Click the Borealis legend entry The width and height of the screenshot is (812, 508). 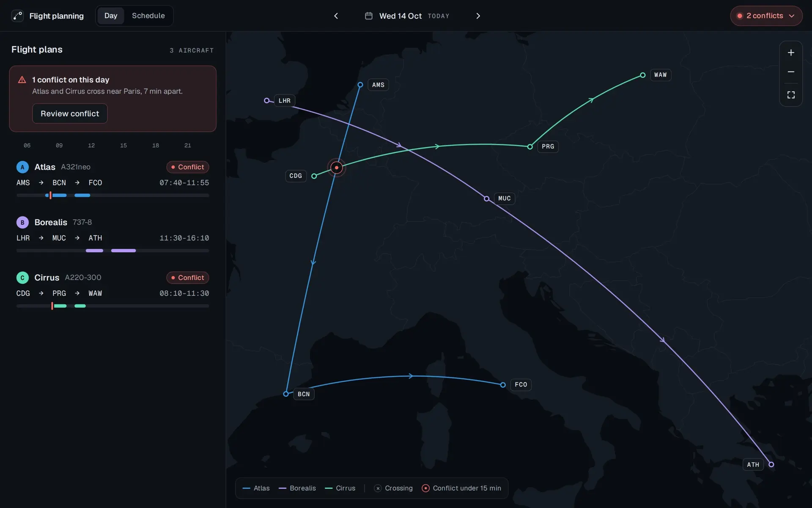coord(297,488)
